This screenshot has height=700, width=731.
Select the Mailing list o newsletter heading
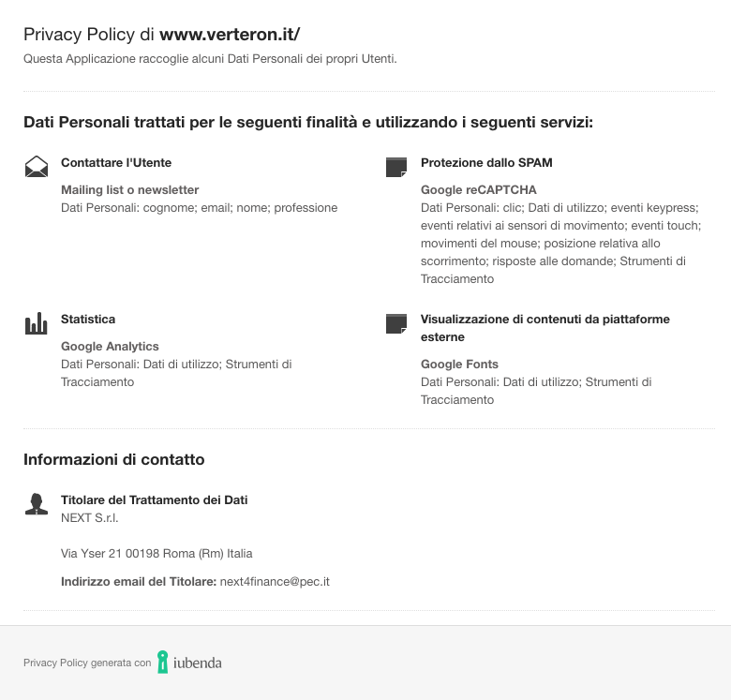point(130,189)
